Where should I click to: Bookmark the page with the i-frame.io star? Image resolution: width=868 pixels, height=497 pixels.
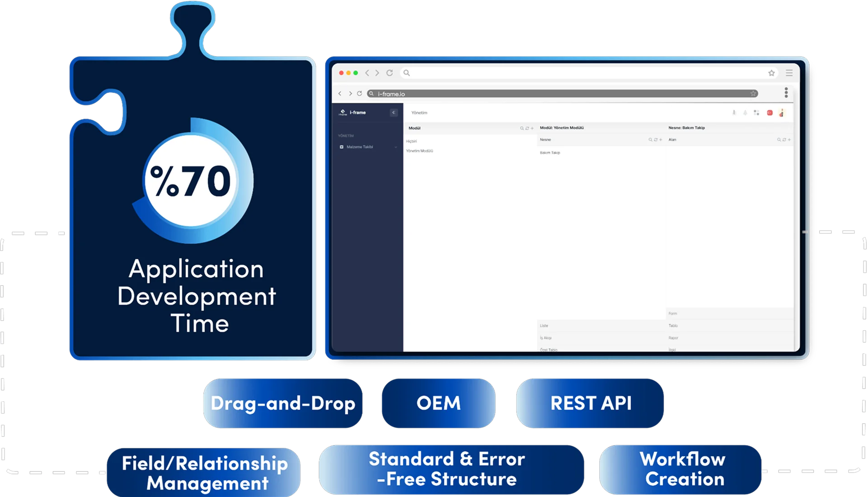[753, 94]
